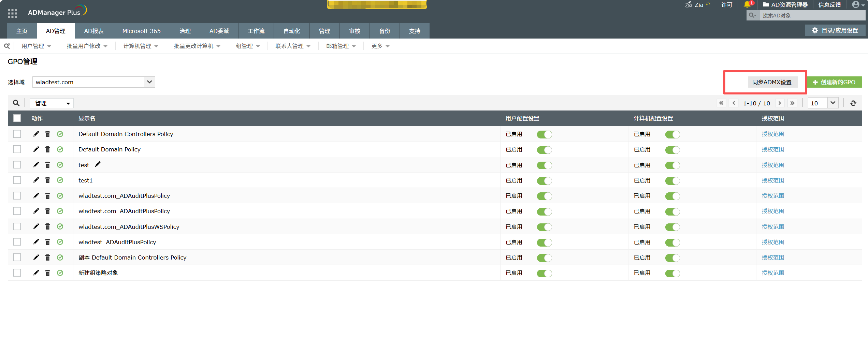Open the rows-per-page dropdown
Image resolution: width=868 pixels, height=354 pixels.
[x=823, y=103]
